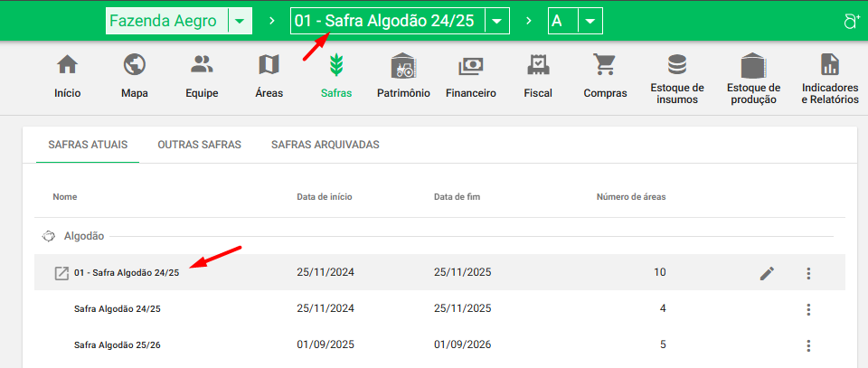The image size is (868, 368).
Task: Switch to Safras Arquivadas tab
Action: click(x=325, y=145)
